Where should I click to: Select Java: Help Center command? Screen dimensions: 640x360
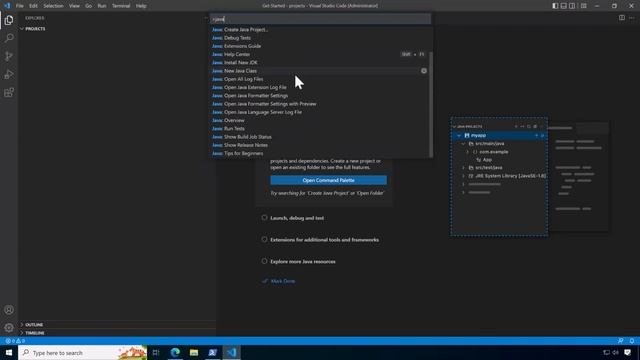(321, 54)
